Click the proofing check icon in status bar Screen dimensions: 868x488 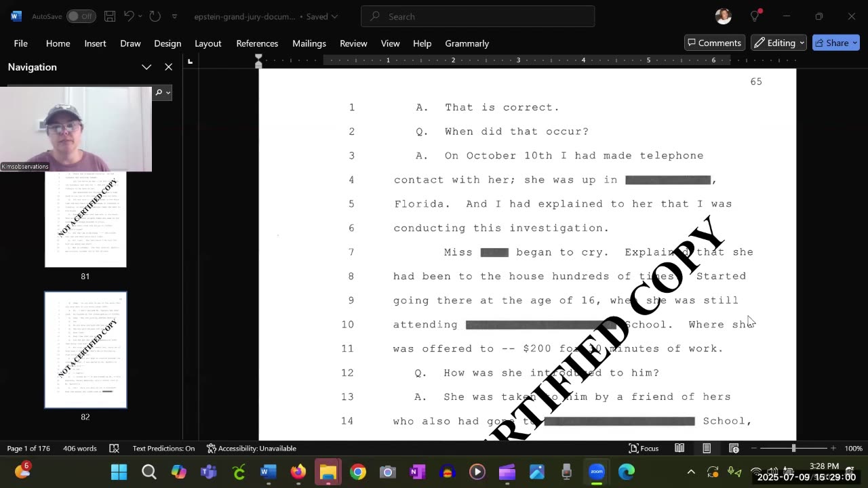click(114, 448)
